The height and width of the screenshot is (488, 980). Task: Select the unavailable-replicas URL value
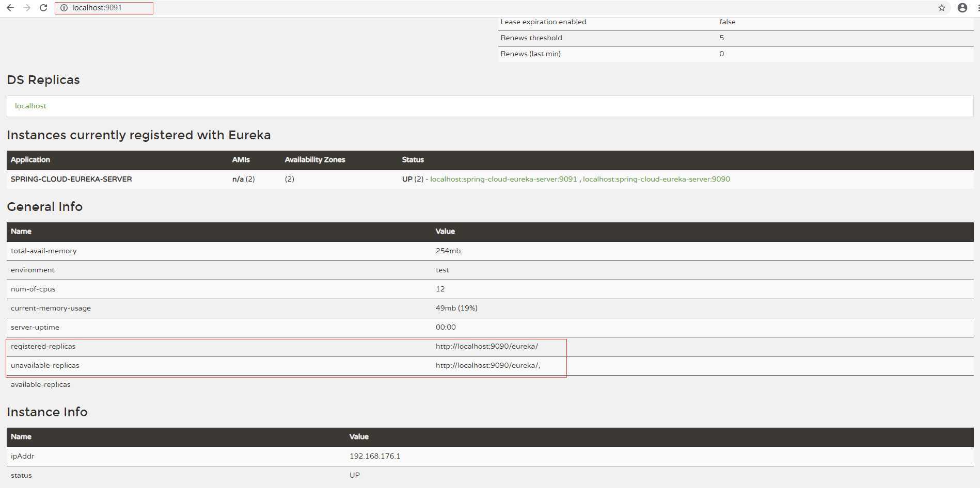coord(488,365)
